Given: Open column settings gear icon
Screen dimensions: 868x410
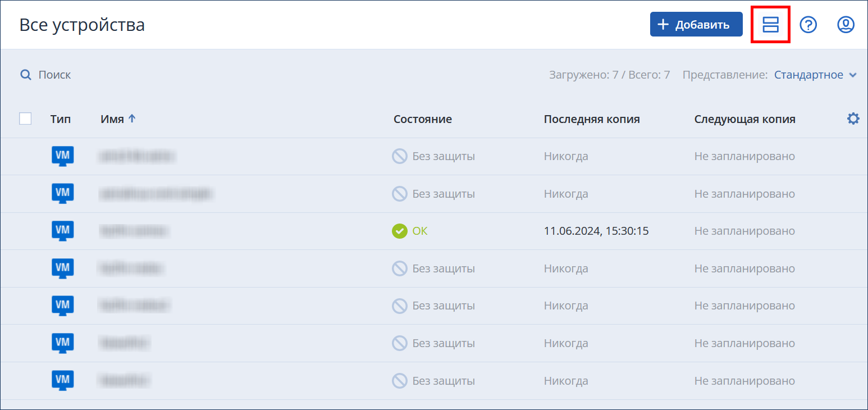Looking at the screenshot, I should pos(853,119).
